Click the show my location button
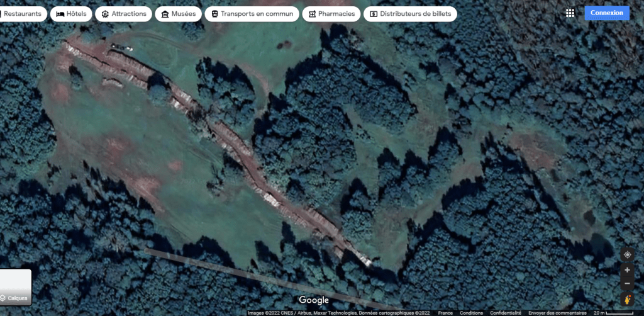644x316 pixels. point(627,255)
